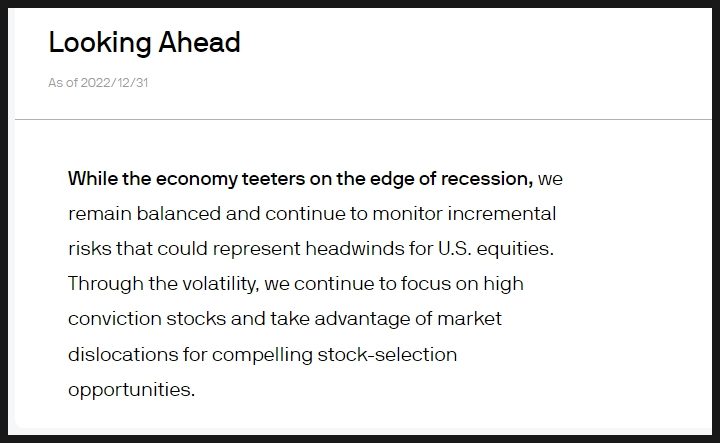Image resolution: width=720 pixels, height=443 pixels.
Task: Click the word 'market' ending the fifth line
Action: [469, 319]
